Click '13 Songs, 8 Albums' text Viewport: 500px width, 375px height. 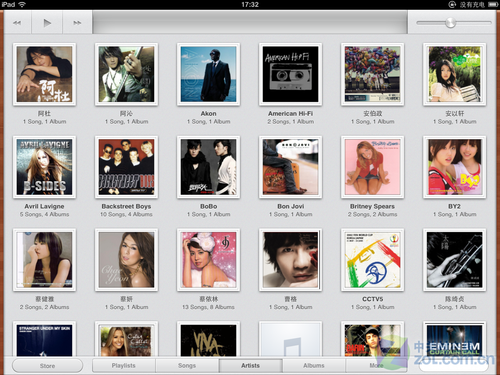pos(208,307)
